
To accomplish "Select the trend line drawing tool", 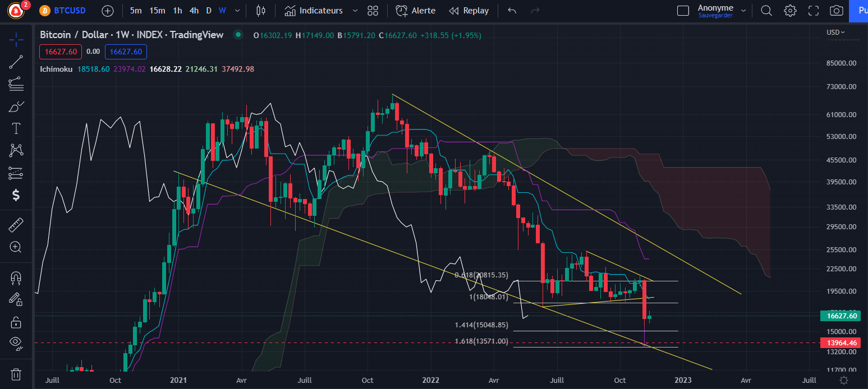I will [16, 61].
